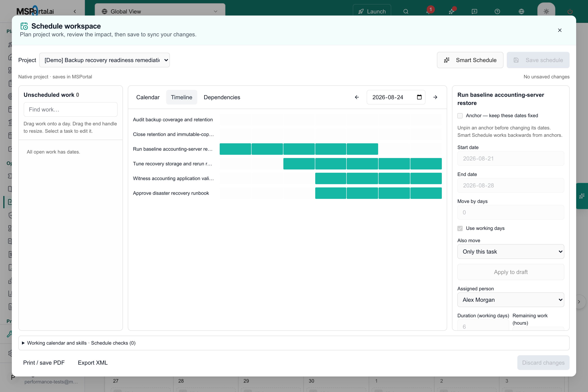This screenshot has width=588, height=392.
Task: Click the disabled Save schedule button
Action: point(538,60)
